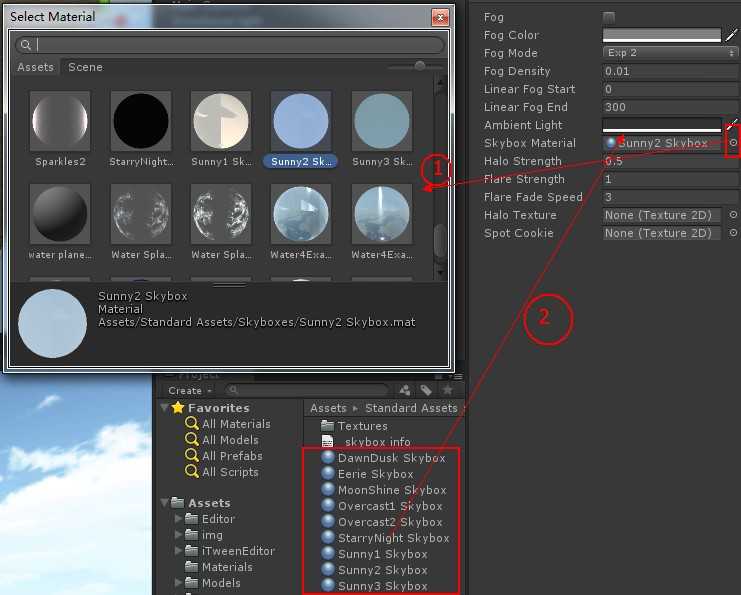Edit the Fog Density field
741x595 pixels.
tap(670, 71)
